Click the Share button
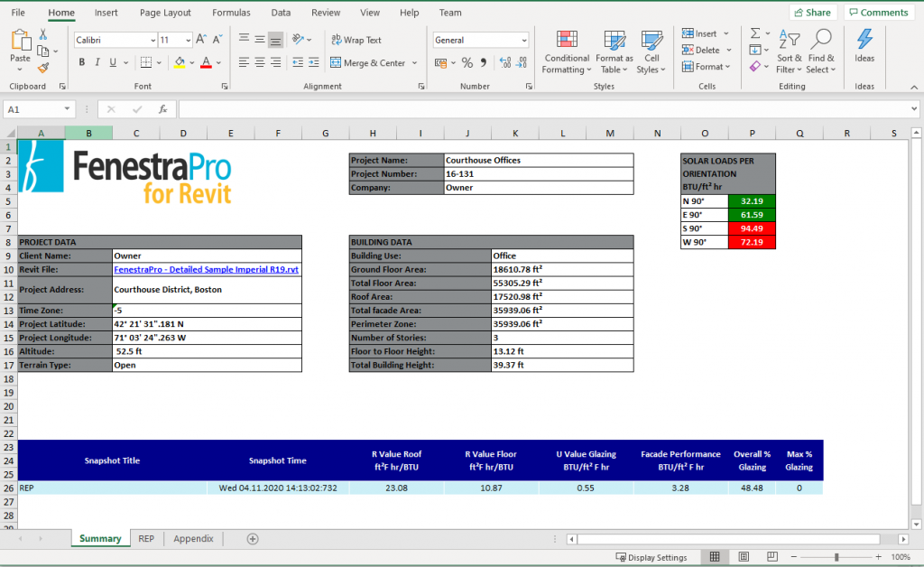 [813, 13]
